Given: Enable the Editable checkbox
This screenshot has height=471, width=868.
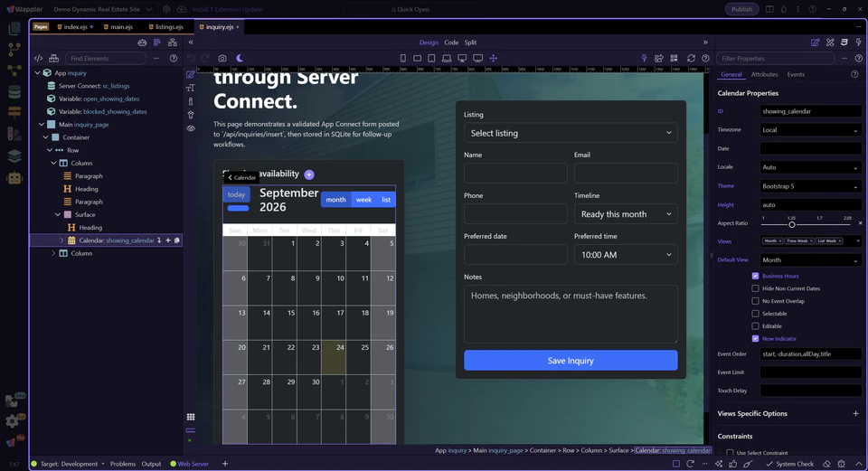Looking at the screenshot, I should (x=755, y=326).
